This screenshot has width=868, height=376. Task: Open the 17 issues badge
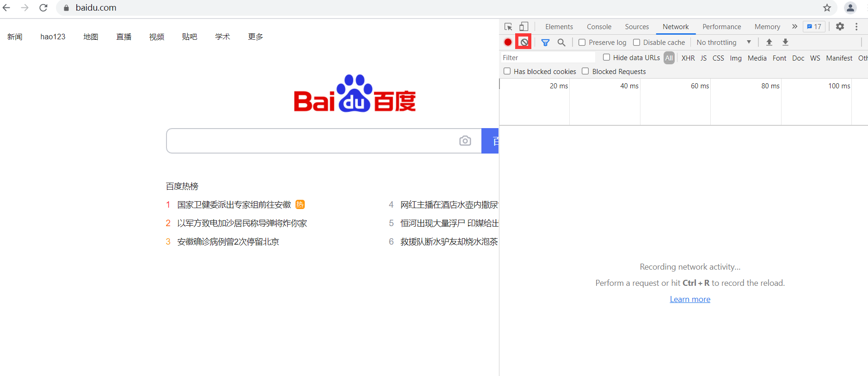pos(814,27)
